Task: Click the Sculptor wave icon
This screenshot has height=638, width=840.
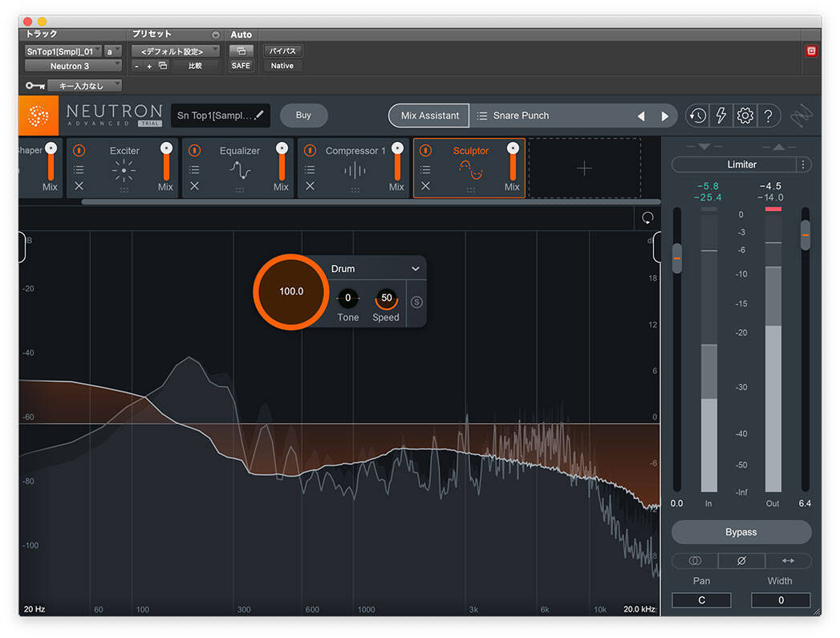Action: tap(471, 171)
